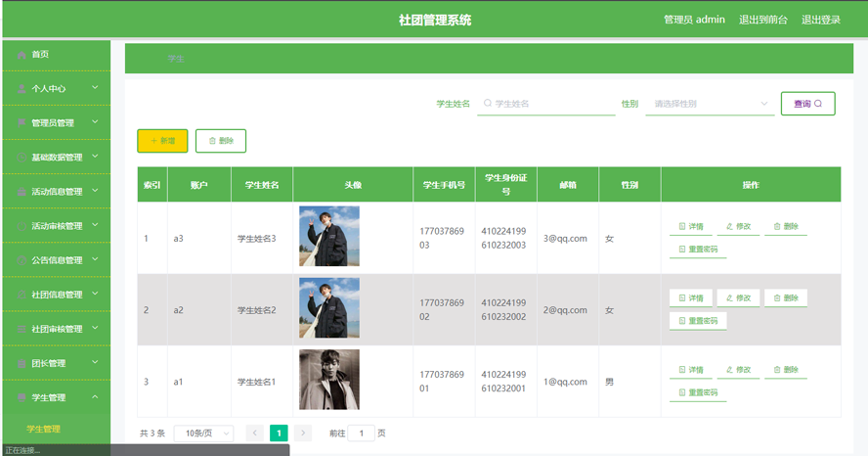868x456 pixels.
Task: Select page 1 in pagination
Action: pos(279,433)
